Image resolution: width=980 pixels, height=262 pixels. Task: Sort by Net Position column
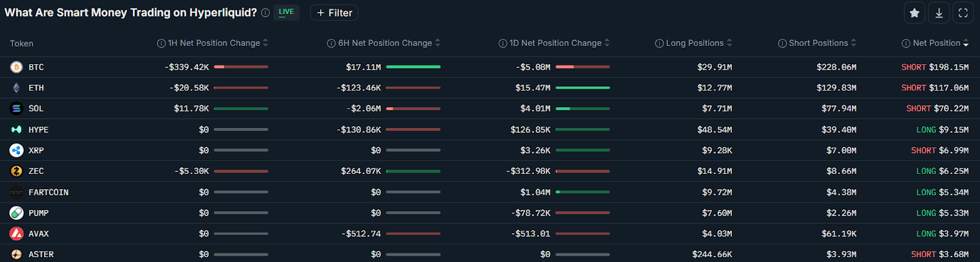(935, 43)
